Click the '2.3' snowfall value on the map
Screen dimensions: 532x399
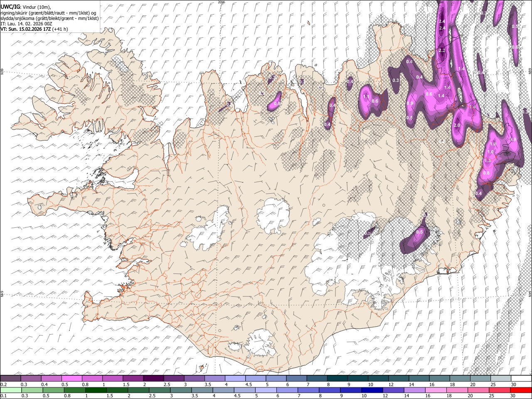442,50
